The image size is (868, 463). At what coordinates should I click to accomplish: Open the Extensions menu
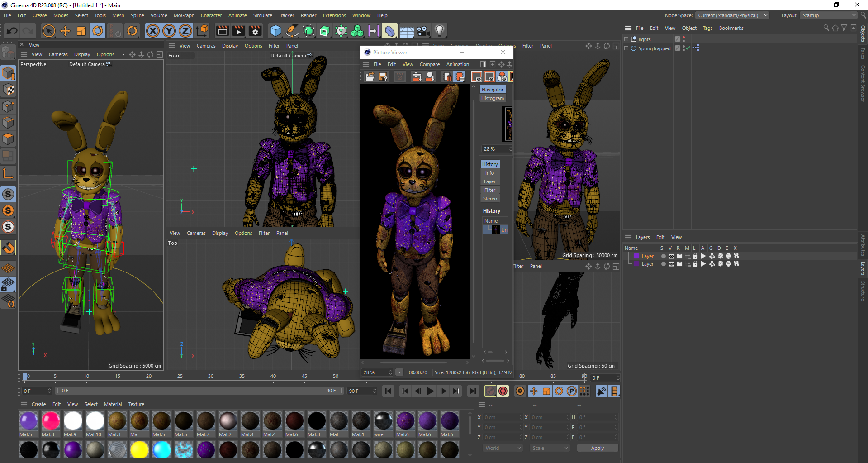(334, 15)
